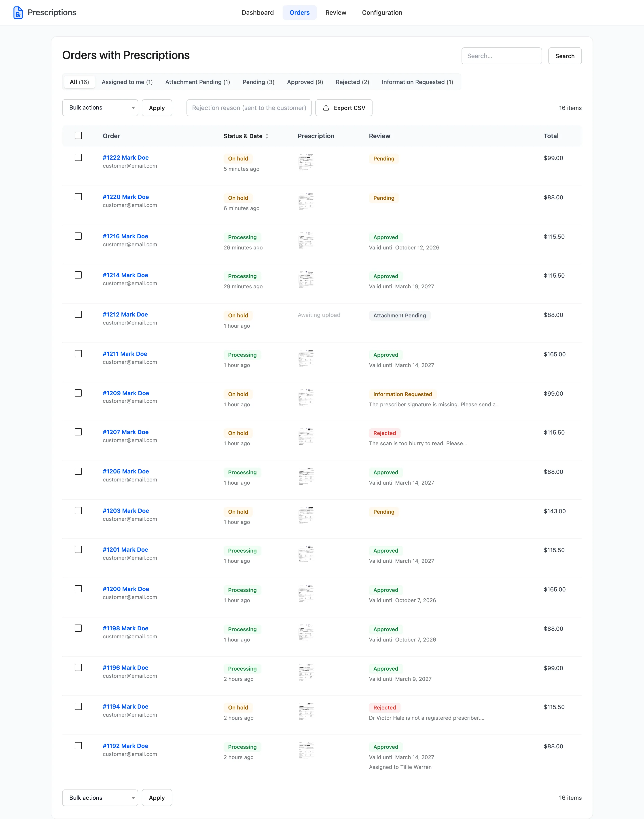Open the Review menu item
This screenshot has height=819, width=644.
coord(336,13)
